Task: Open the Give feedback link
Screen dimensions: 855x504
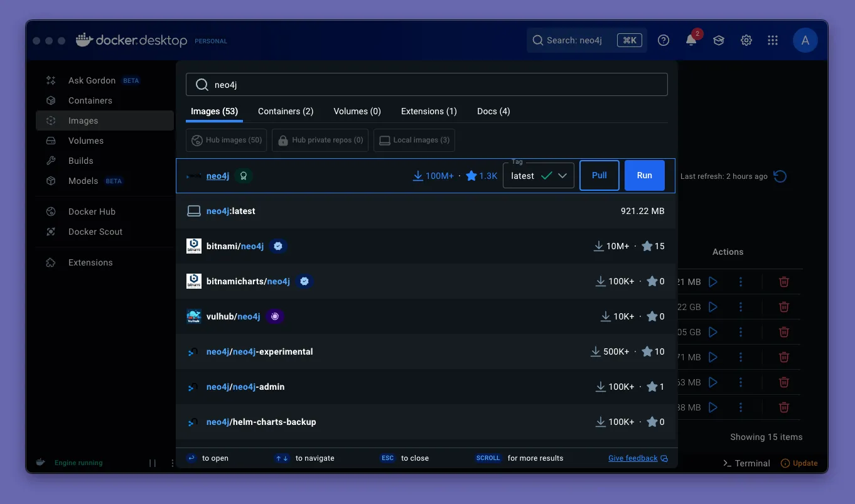Action: (x=633, y=458)
